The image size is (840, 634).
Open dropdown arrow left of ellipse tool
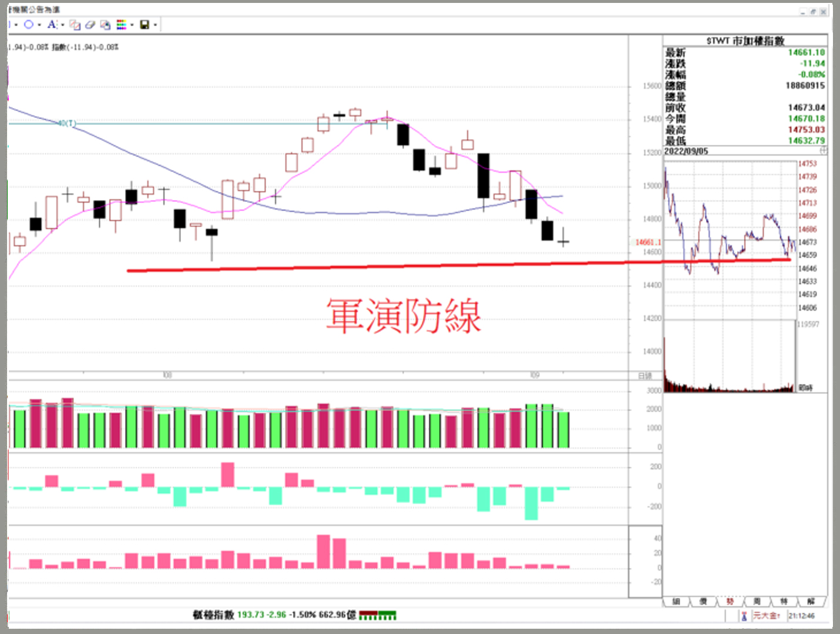pyautogui.click(x=16, y=25)
